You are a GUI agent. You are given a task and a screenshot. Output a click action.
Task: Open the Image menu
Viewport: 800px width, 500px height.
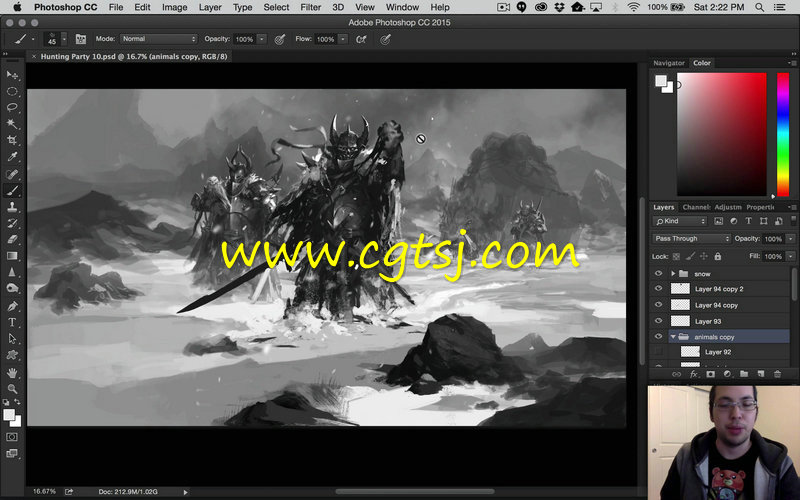click(174, 7)
